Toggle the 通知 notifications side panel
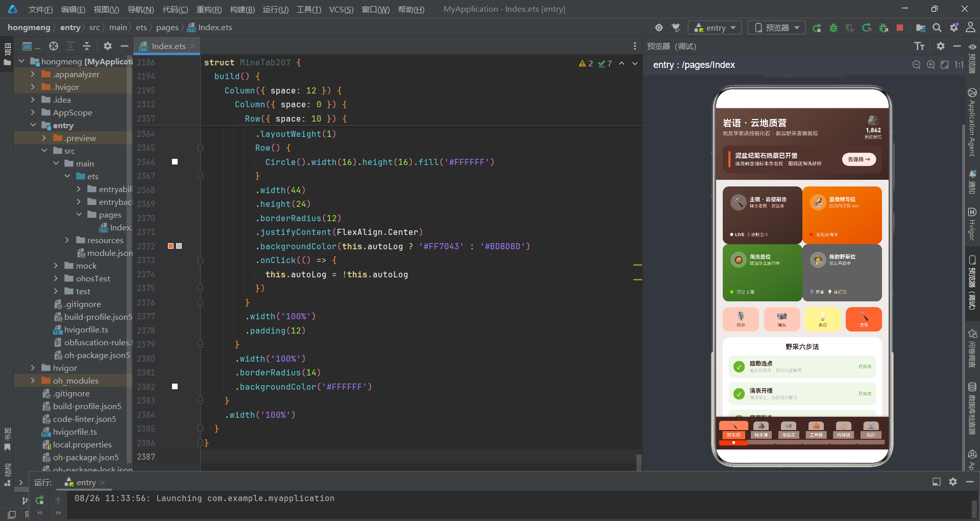Viewport: 980px width, 521px height. tap(972, 182)
